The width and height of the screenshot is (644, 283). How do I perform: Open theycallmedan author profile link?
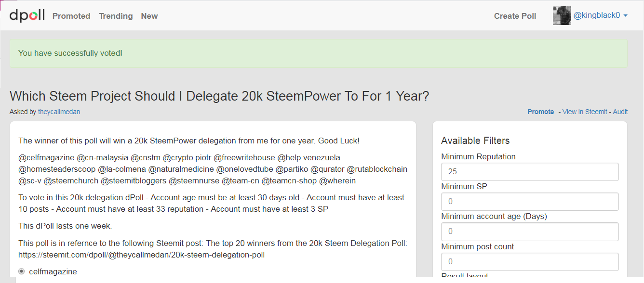[59, 112]
